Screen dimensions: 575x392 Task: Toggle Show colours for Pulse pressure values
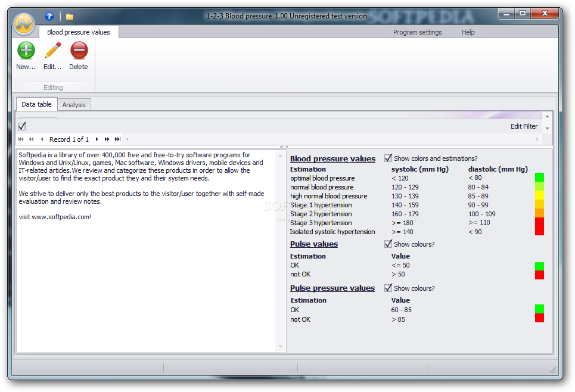388,288
